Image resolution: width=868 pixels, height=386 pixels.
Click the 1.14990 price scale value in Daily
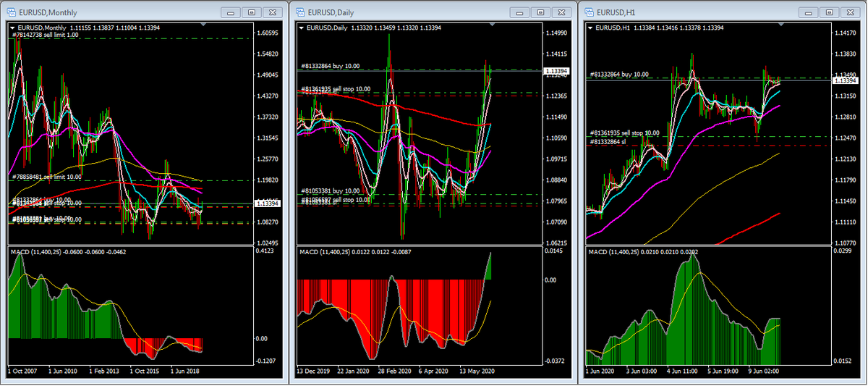coord(557,33)
